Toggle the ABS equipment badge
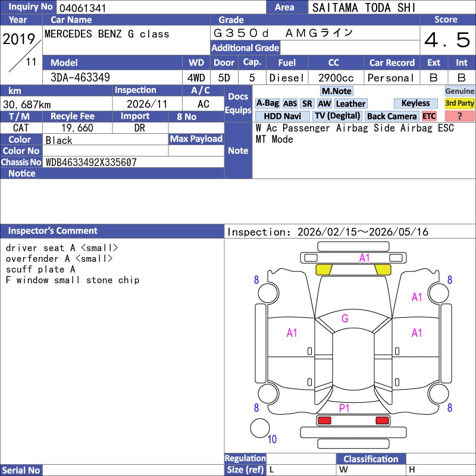Viewport: 476px width, 476px height. 290,104
